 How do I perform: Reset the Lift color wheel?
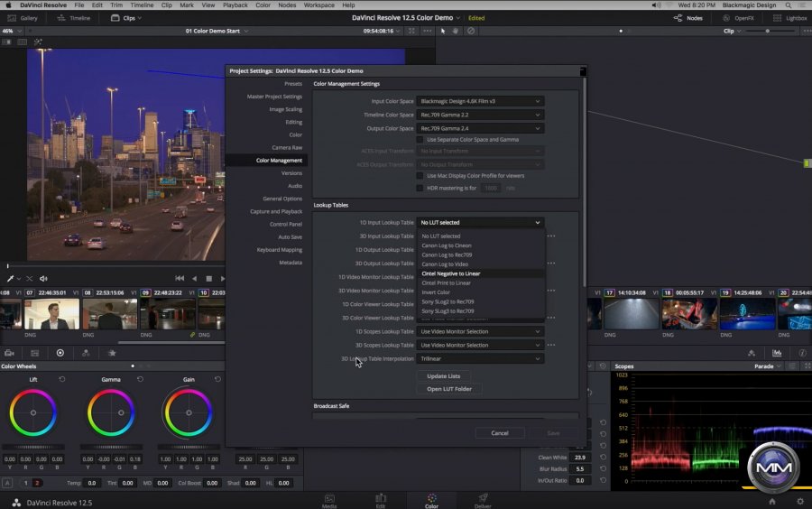pos(62,380)
